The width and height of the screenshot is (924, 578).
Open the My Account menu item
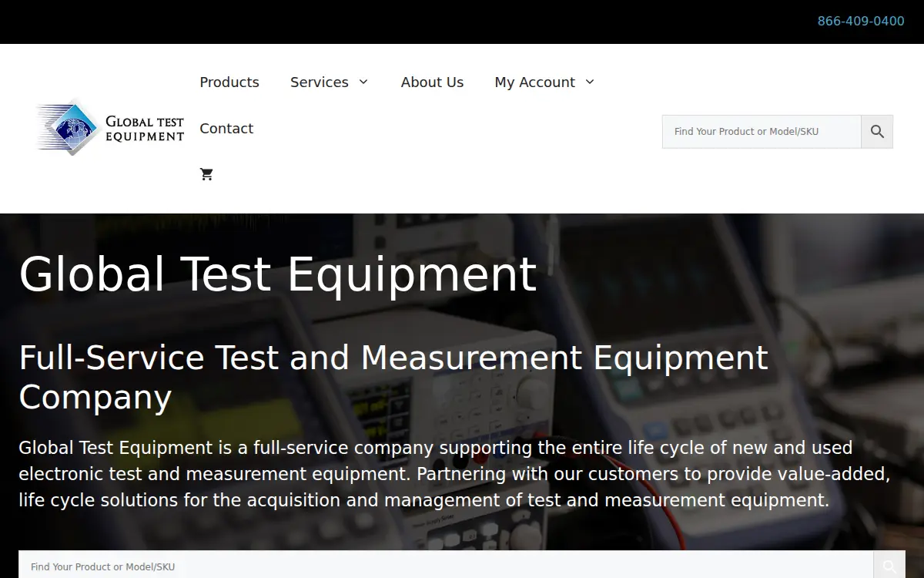click(534, 82)
